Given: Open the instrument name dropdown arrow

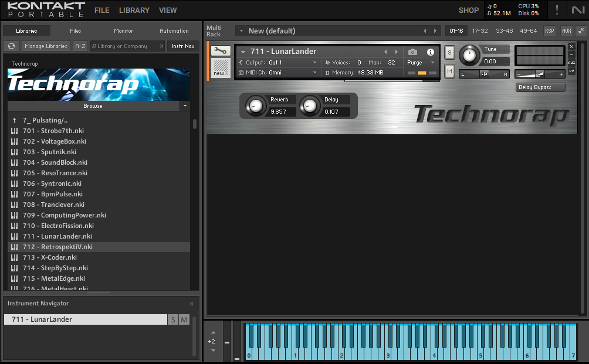Looking at the screenshot, I should pos(243,52).
